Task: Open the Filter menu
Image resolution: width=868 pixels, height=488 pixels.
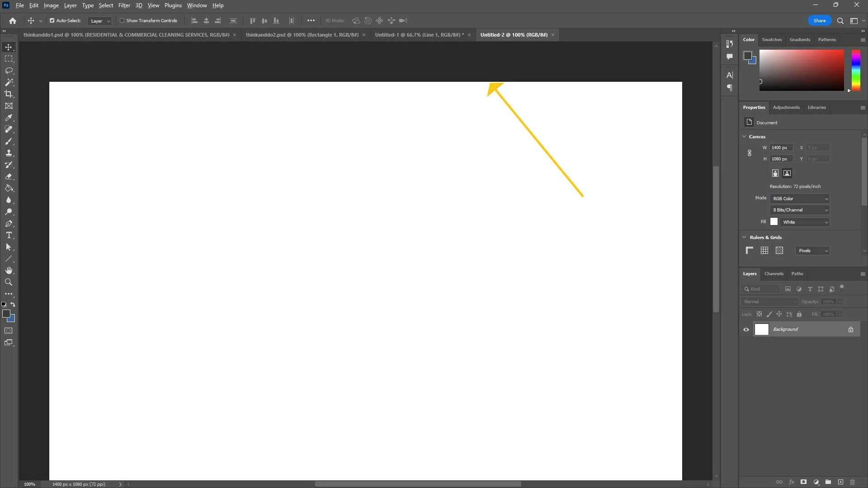Action: coord(124,5)
